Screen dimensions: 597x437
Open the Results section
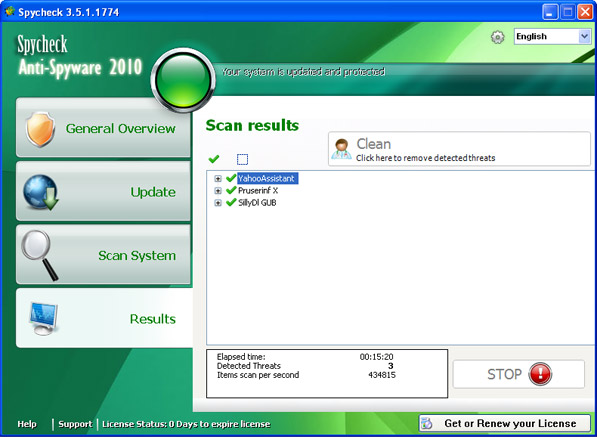pyautogui.click(x=104, y=318)
